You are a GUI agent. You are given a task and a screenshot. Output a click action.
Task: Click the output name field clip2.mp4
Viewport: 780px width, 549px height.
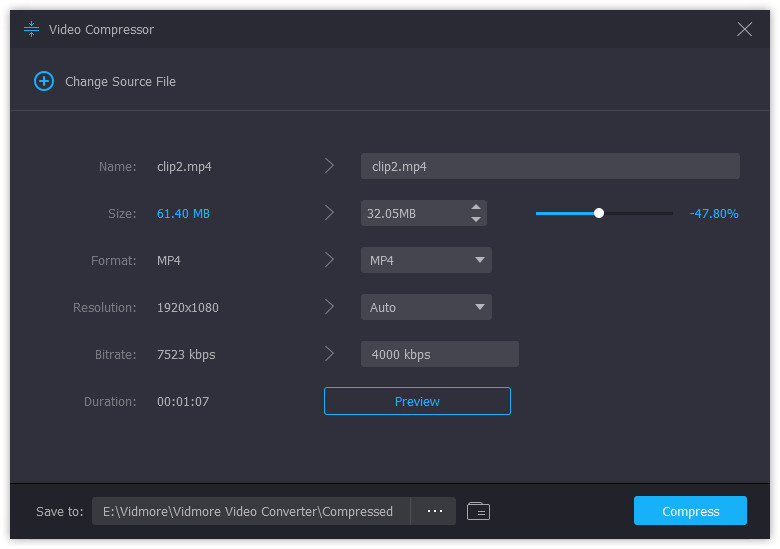[549, 166]
